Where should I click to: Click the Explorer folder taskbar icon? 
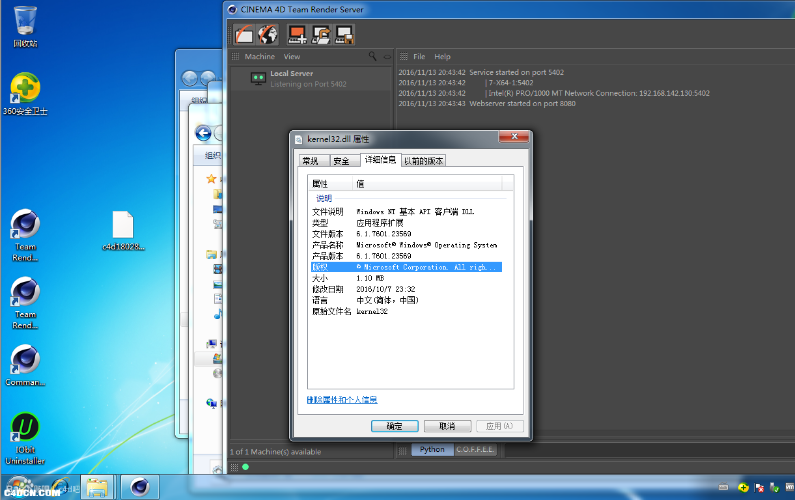click(x=97, y=487)
